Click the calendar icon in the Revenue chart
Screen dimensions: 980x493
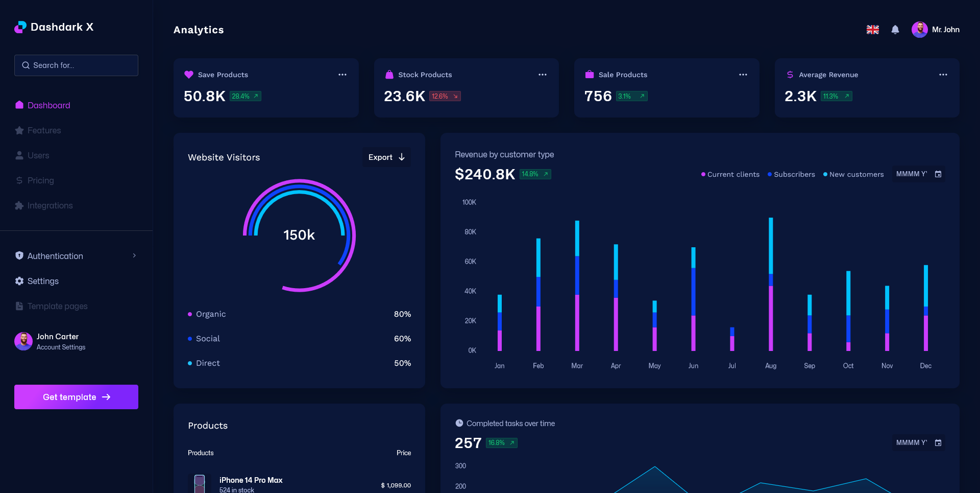tap(938, 174)
